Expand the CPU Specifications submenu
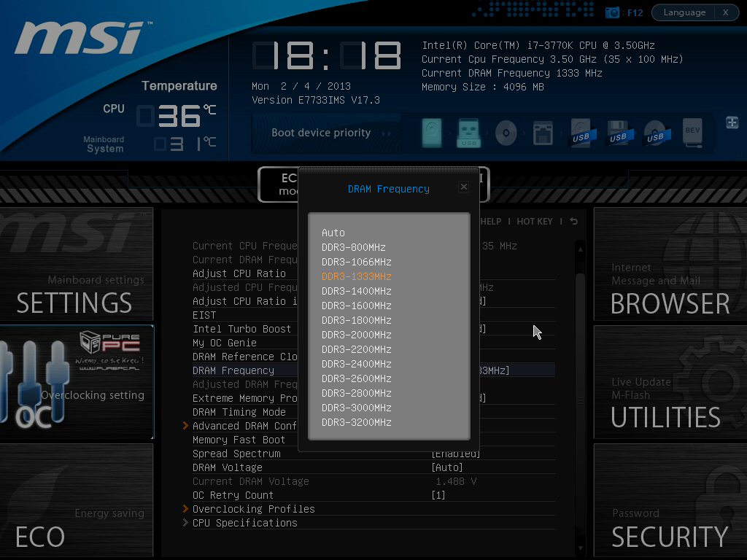This screenshot has height=560, width=747. [x=244, y=523]
